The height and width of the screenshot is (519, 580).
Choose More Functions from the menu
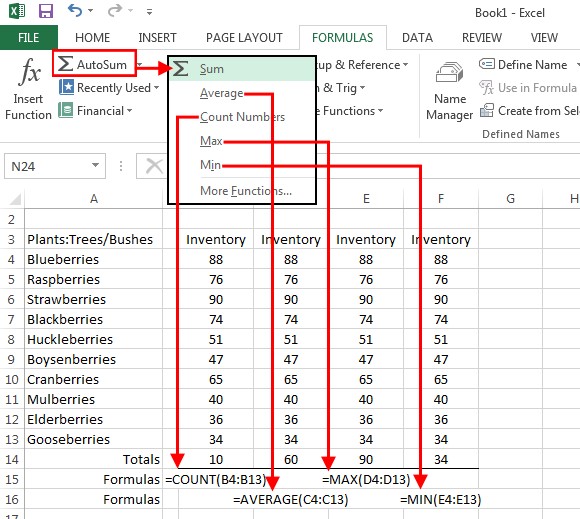point(246,191)
